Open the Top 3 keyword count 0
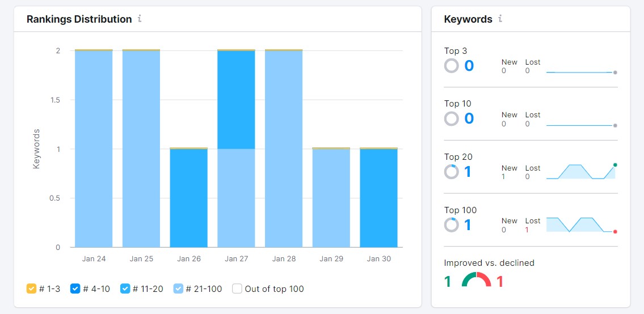 (469, 66)
